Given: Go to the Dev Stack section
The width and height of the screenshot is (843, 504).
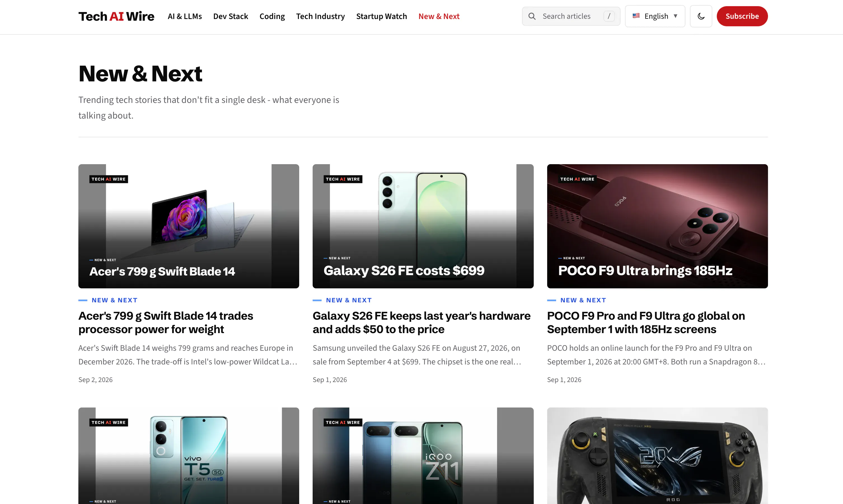Looking at the screenshot, I should click(231, 16).
